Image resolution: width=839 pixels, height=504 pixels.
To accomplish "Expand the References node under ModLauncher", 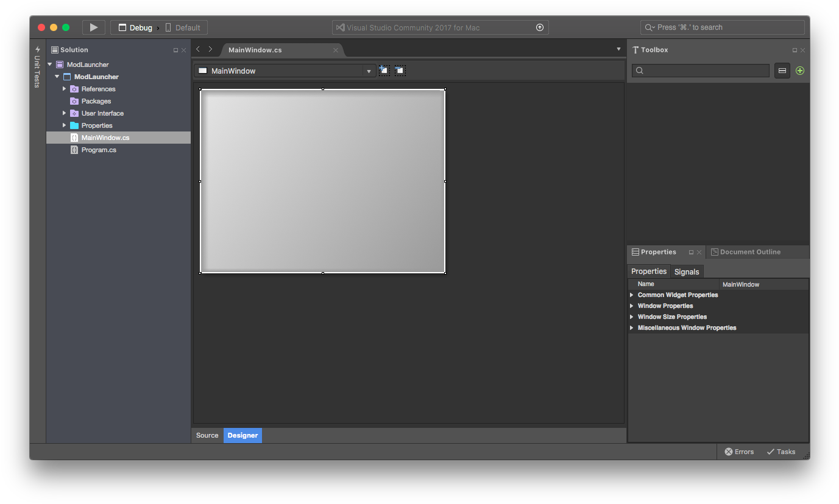I will (x=64, y=89).
